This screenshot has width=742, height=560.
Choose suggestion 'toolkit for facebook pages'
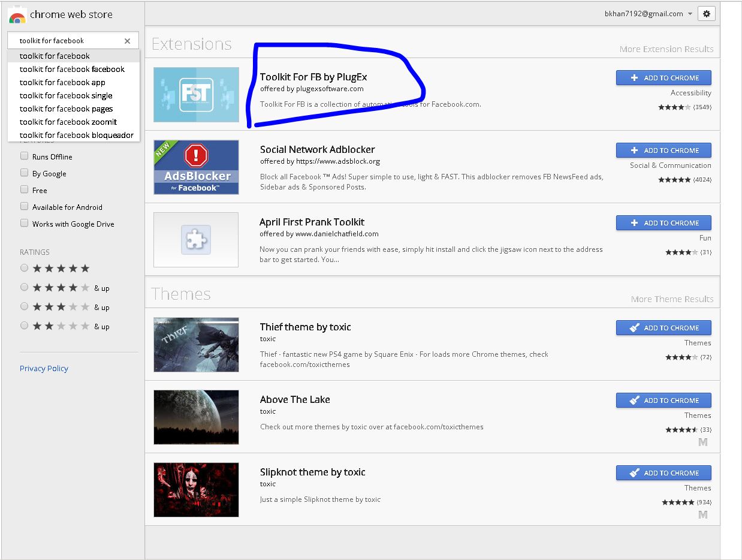pyautogui.click(x=74, y=109)
